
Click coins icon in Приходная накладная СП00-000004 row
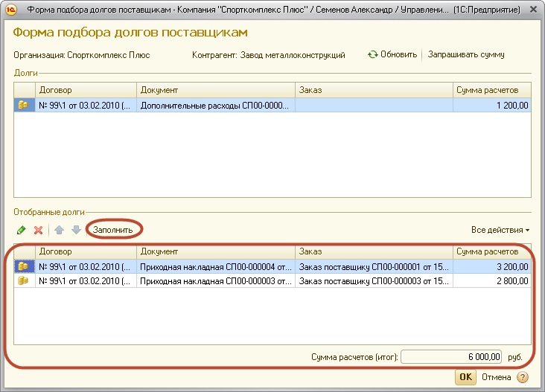click(x=23, y=266)
